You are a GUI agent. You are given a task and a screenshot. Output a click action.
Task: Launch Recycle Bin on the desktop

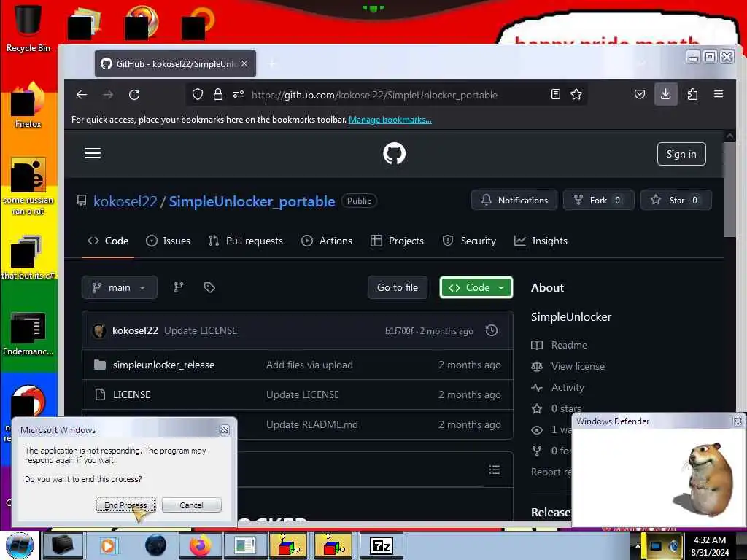28,27
